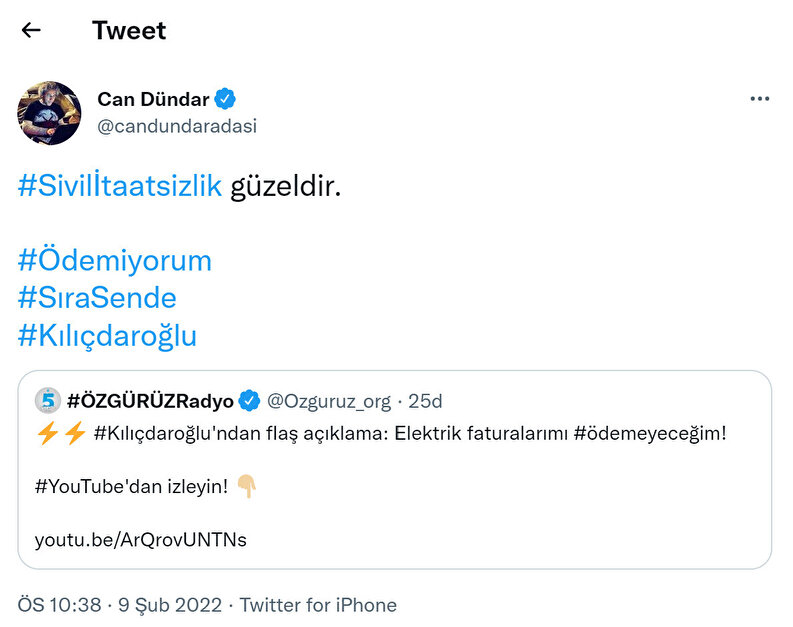Click ÖZGÜRÜZRadyo's verified badge
The height and width of the screenshot is (627, 793).
249,401
